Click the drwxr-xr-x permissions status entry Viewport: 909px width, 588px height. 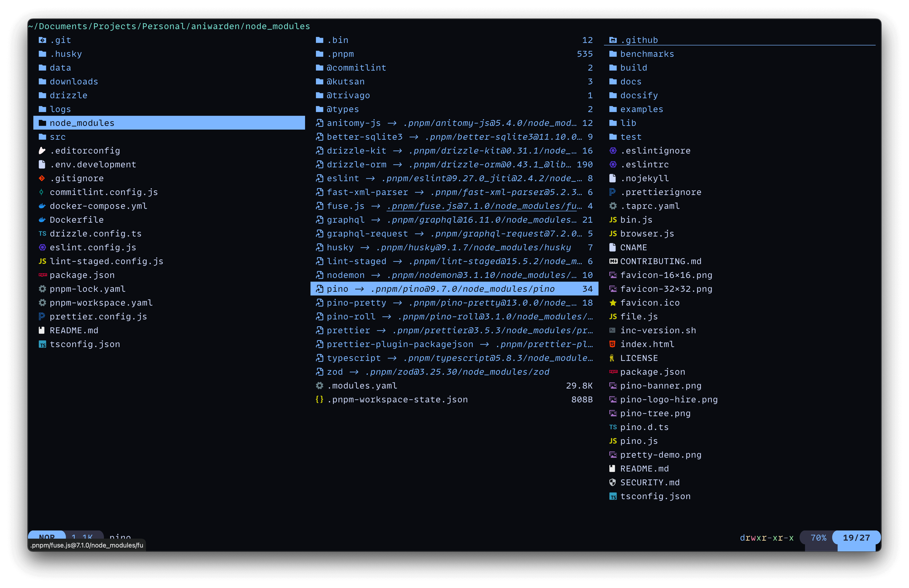coord(766,538)
